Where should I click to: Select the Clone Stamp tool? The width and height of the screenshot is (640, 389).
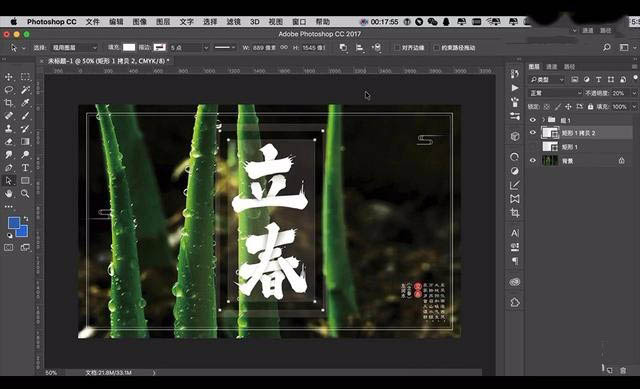click(9, 129)
